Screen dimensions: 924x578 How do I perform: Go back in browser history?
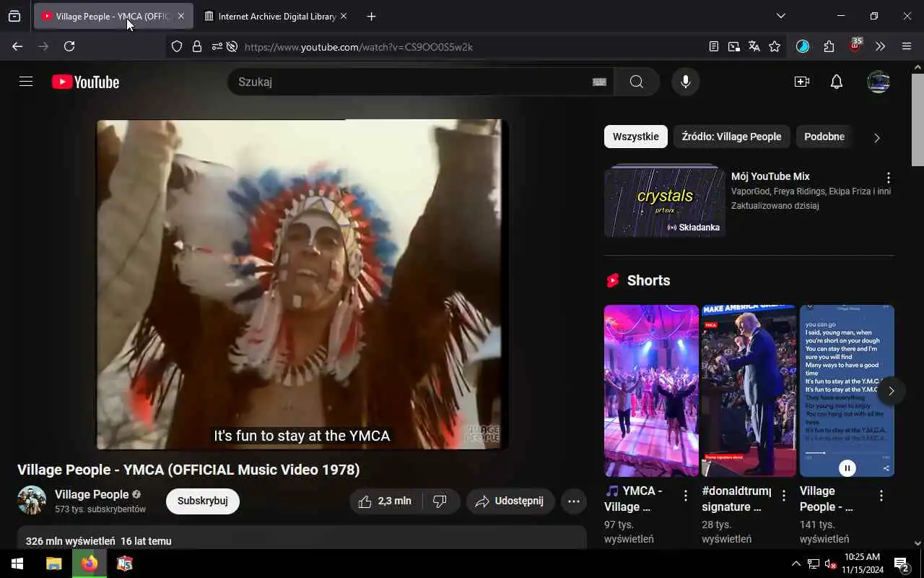point(17,46)
